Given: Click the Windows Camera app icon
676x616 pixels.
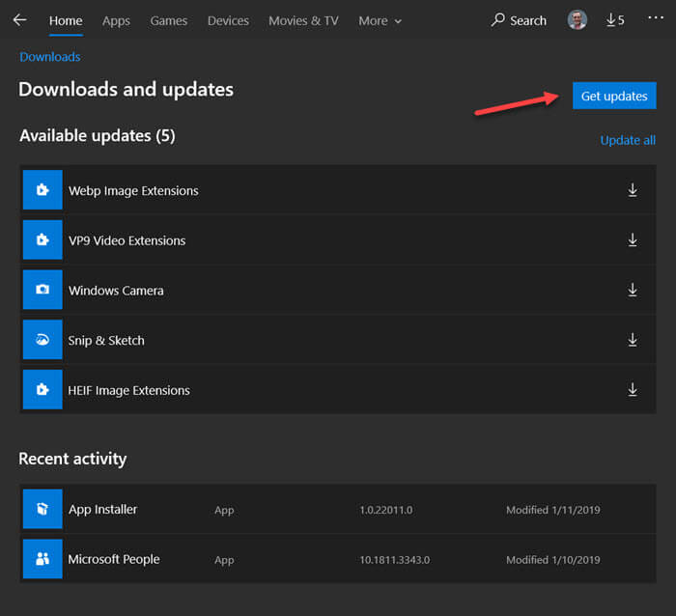Looking at the screenshot, I should (x=42, y=290).
